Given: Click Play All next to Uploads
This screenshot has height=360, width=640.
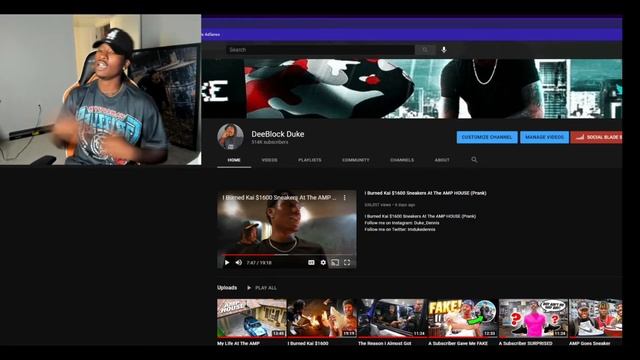Looking at the screenshot, I should pyautogui.click(x=262, y=288).
